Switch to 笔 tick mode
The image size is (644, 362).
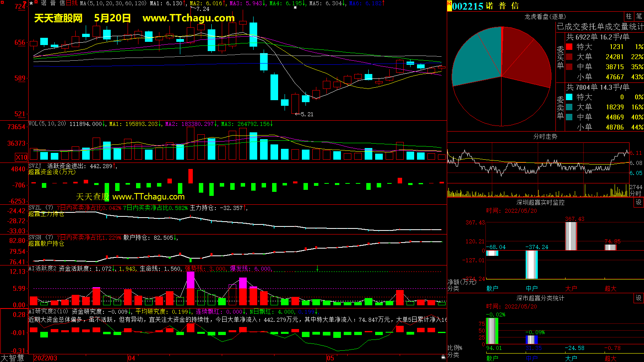tap(639, 16)
